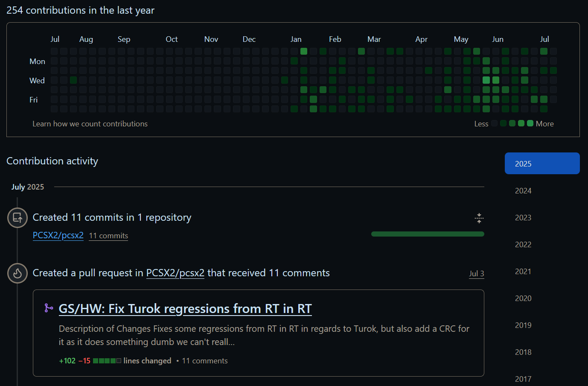The height and width of the screenshot is (386, 588).
Task: Open PCSX2/pcsx2 repository link under commits
Action: click(x=58, y=235)
